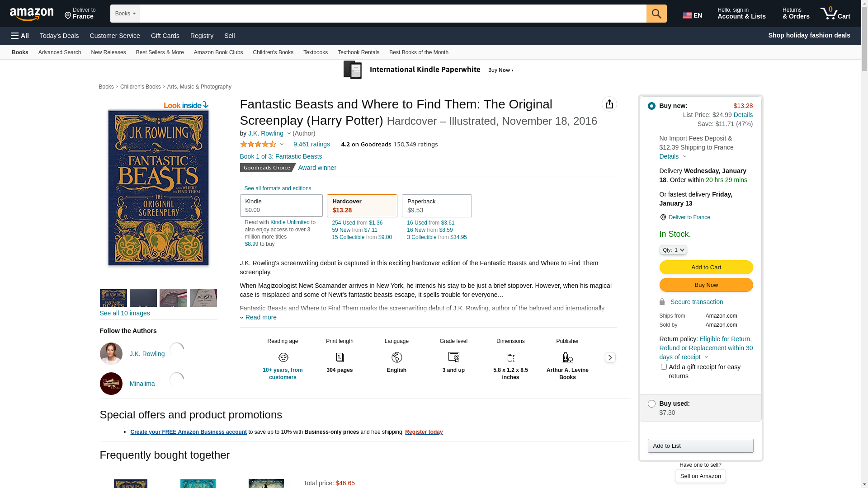
Task: Check the gift receipt checkbox
Action: coord(664,366)
